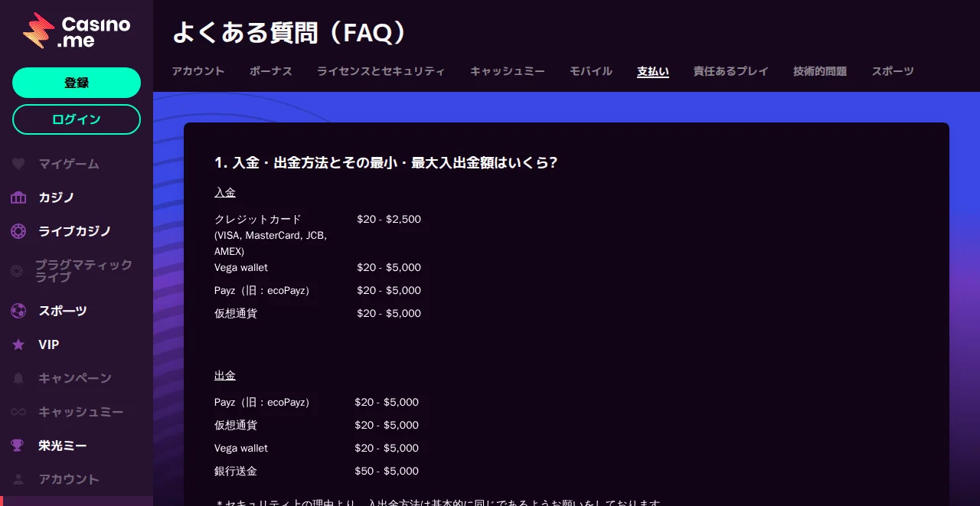Viewport: 980px width, 506px height.
Task: Switch to the ボーナス FAQ tab
Action: point(271,71)
